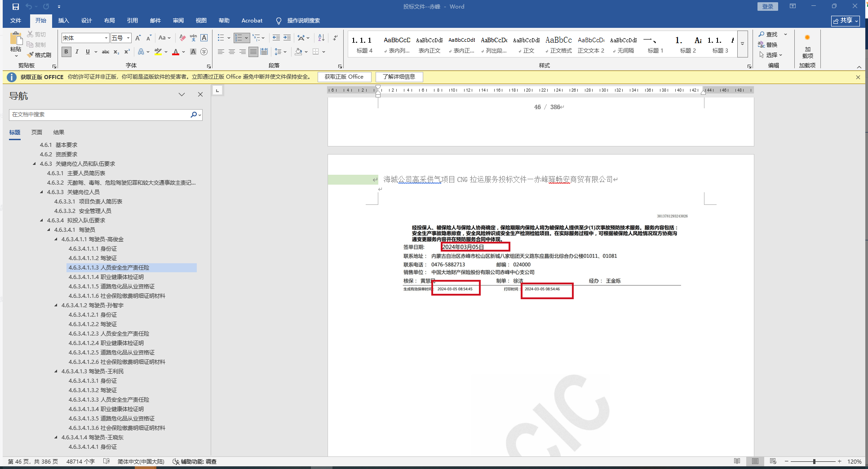868x469 pixels.
Task: Apply superscript formatting
Action: 127,52
